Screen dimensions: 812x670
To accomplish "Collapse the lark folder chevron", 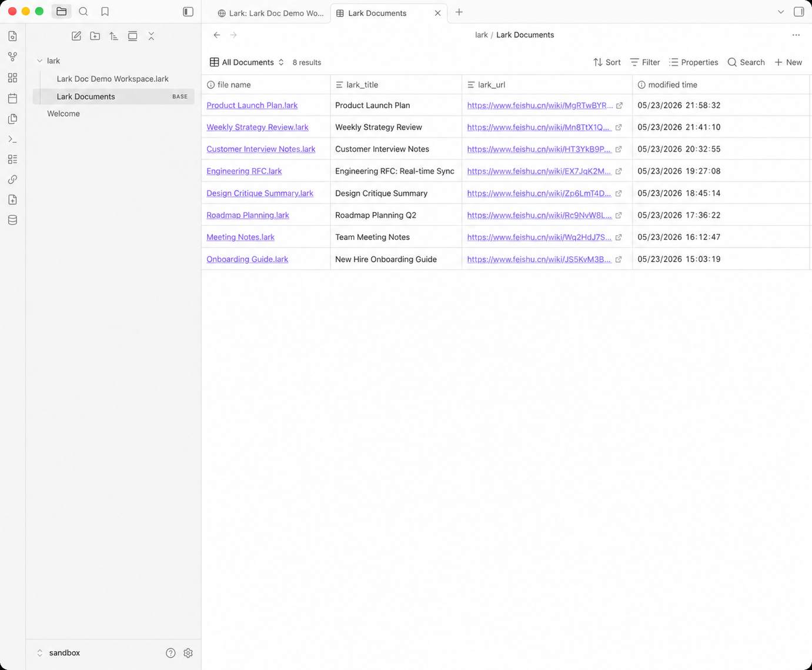I will click(x=40, y=61).
